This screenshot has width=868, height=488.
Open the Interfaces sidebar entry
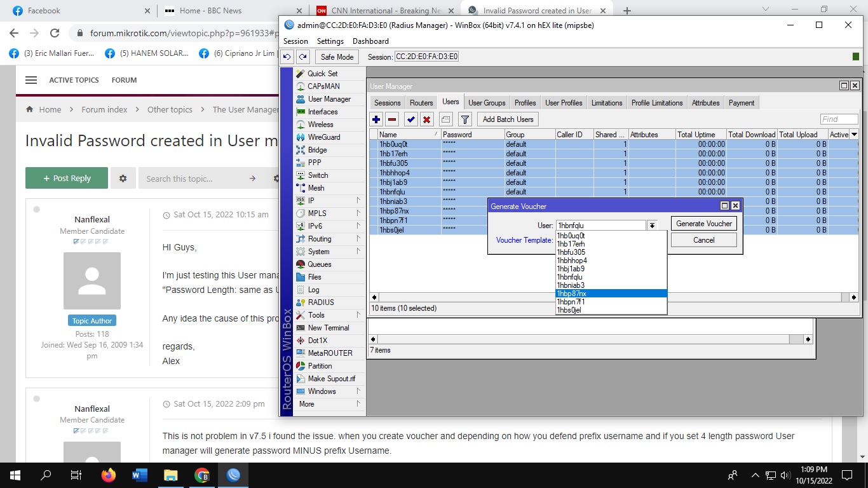point(323,112)
